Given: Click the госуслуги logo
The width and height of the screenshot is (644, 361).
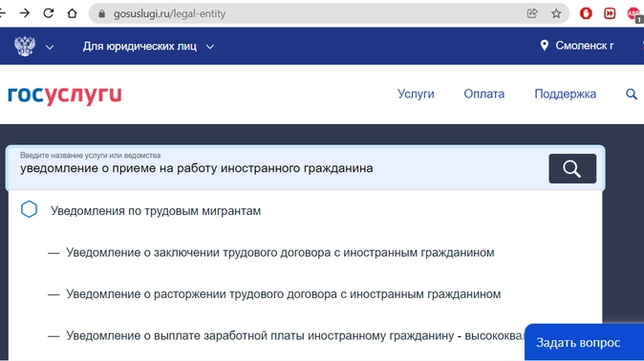Looking at the screenshot, I should tap(65, 95).
